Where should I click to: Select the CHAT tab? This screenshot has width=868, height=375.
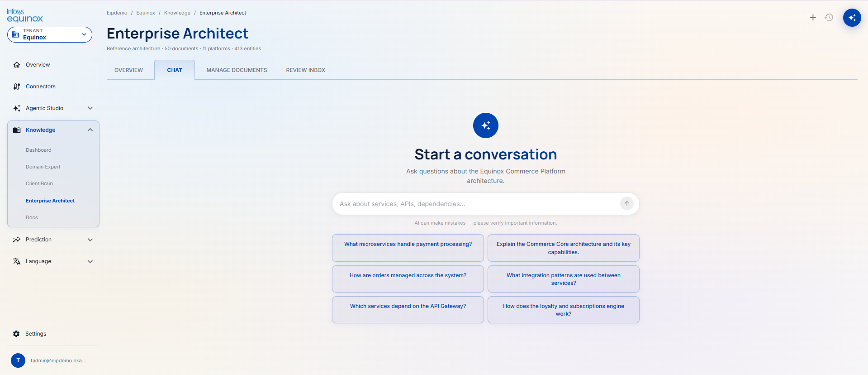175,70
